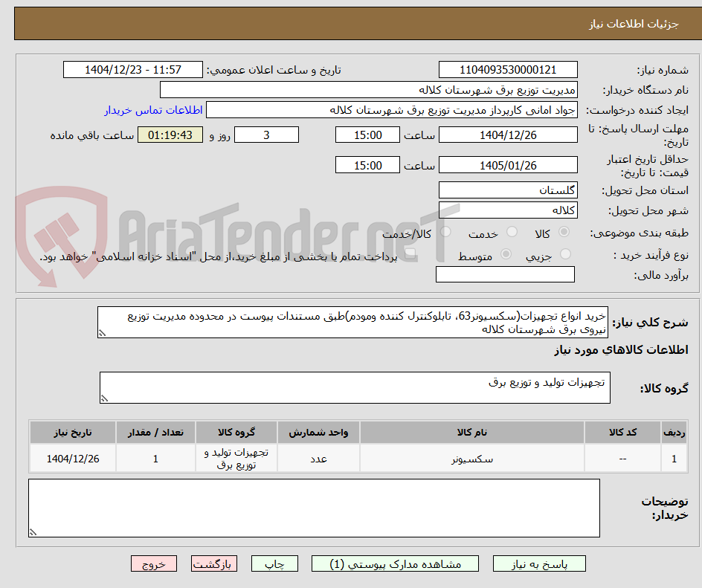Image resolution: width=702 pixels, height=588 pixels.
Task: Select the کالا radio button
Action: click(x=564, y=232)
